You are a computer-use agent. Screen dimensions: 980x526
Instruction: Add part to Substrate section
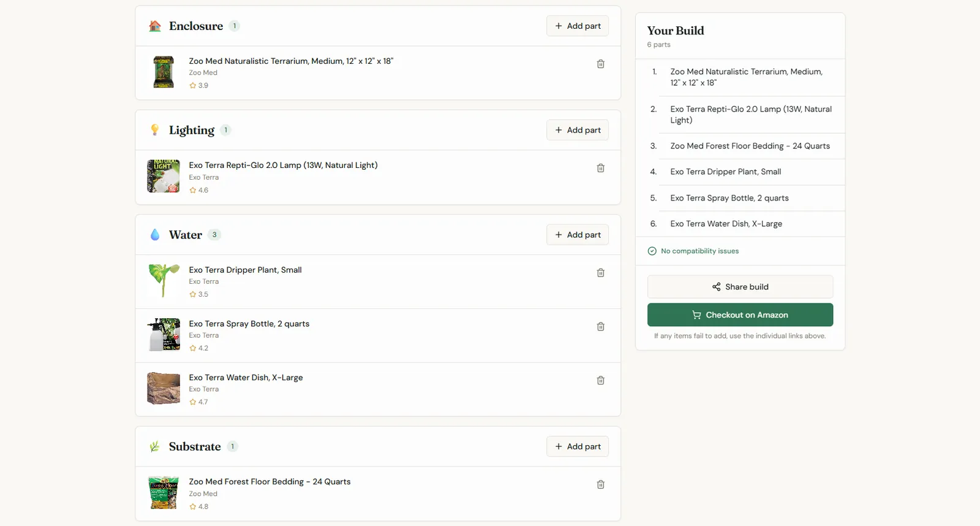coord(578,446)
